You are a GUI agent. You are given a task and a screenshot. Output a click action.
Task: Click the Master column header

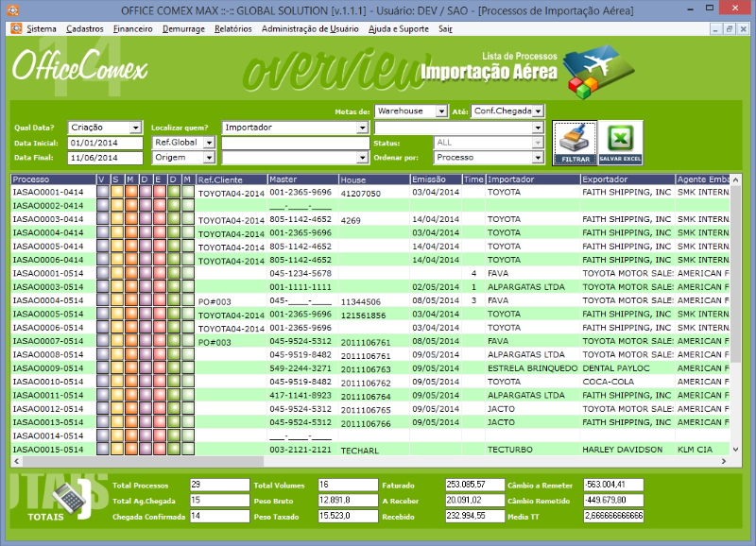pos(302,179)
